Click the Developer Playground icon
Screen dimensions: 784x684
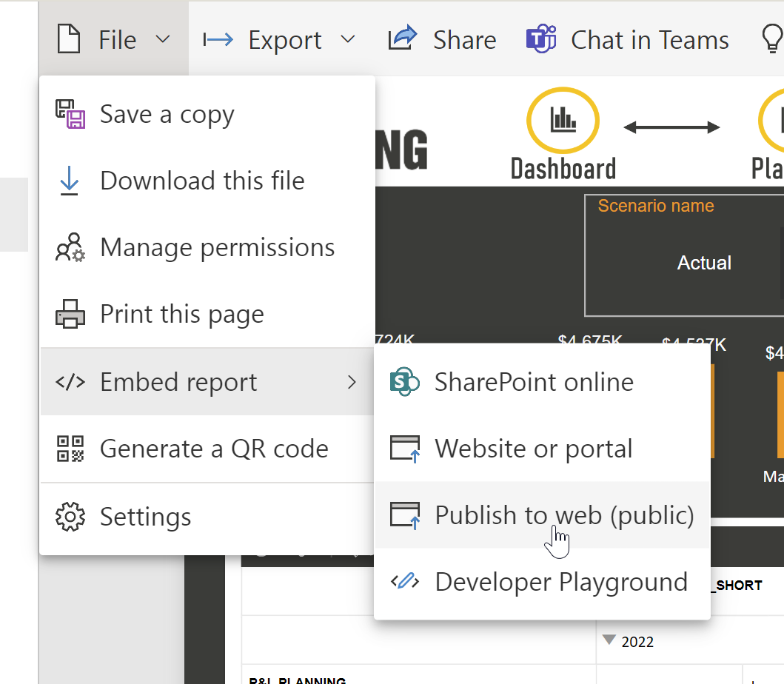coord(404,582)
